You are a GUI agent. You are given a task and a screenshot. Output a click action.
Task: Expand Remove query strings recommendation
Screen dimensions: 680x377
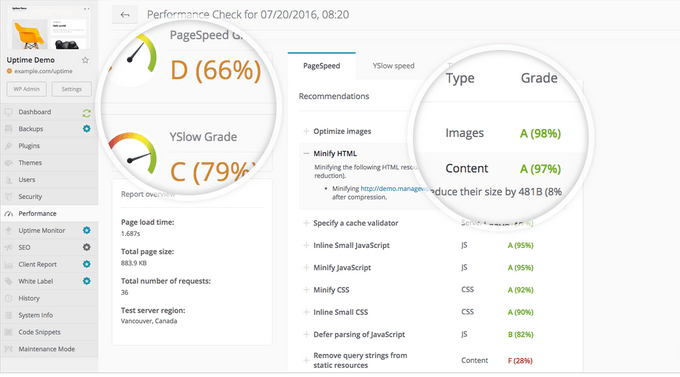click(x=306, y=360)
